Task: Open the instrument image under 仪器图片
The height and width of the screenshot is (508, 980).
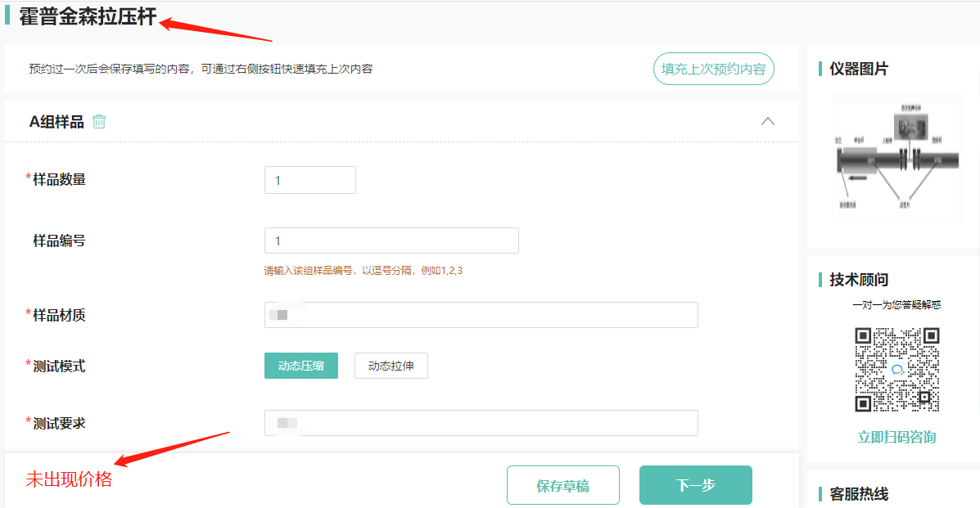Action: [896, 157]
